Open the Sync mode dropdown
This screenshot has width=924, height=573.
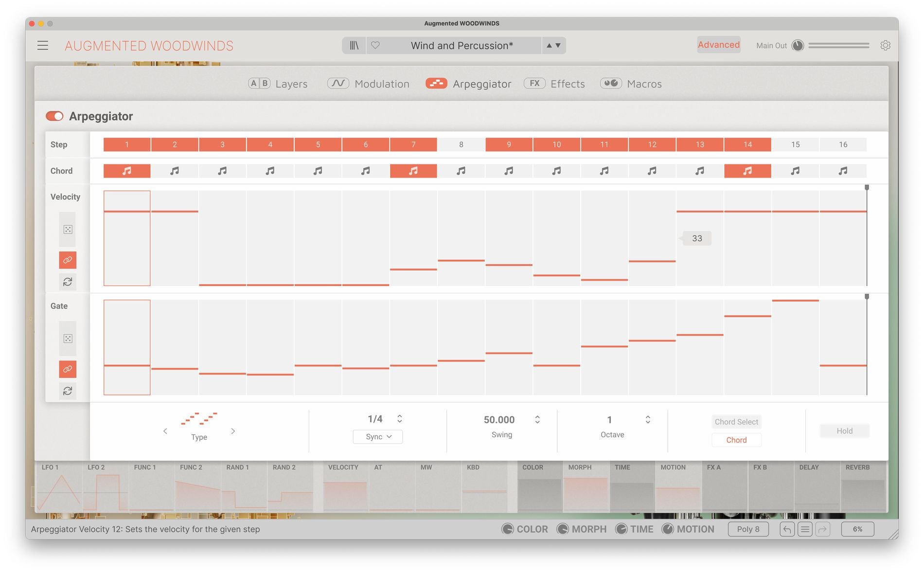click(x=378, y=437)
